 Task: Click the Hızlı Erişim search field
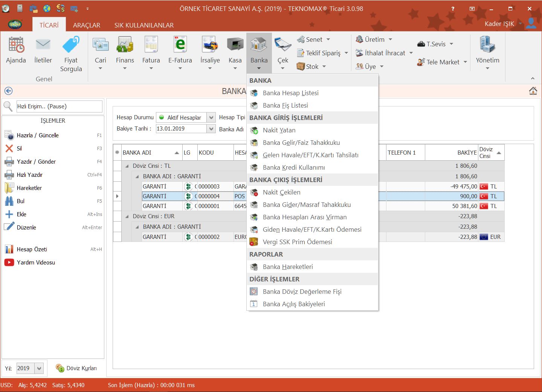(x=59, y=106)
